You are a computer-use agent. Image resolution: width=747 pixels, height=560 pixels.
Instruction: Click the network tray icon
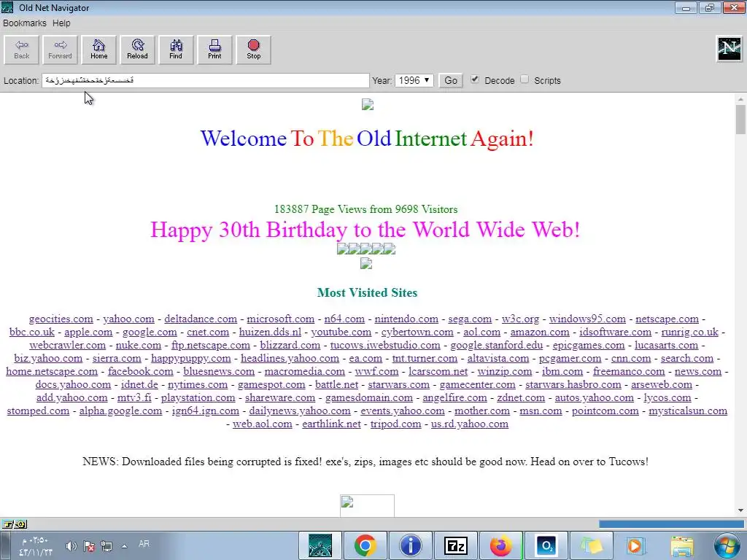click(107, 546)
